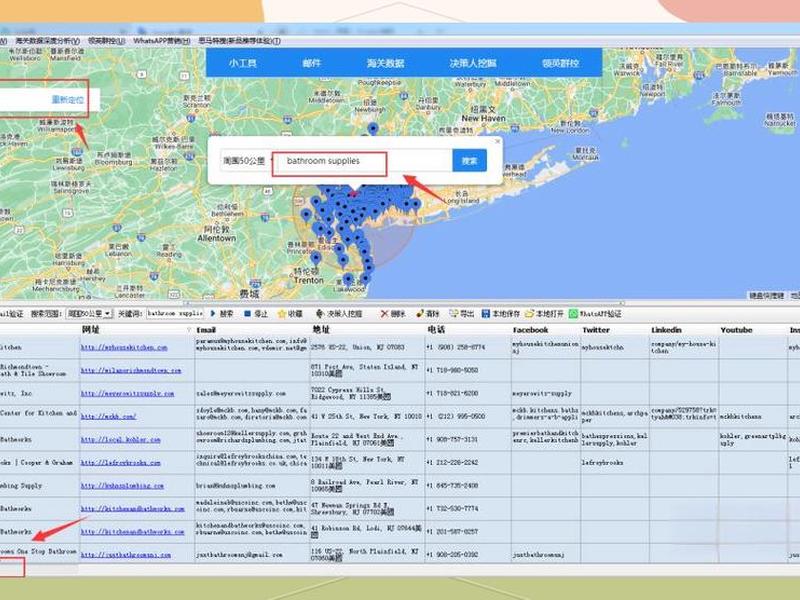Image resolution: width=800 pixels, height=600 pixels.
Task: Click the WhatsAPP验证 green icon in toolbar
Action: pyautogui.click(x=573, y=314)
